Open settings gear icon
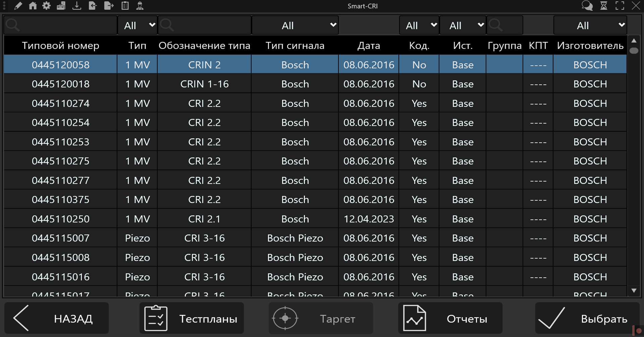Viewport: 644px width, 337px height. pos(47,6)
